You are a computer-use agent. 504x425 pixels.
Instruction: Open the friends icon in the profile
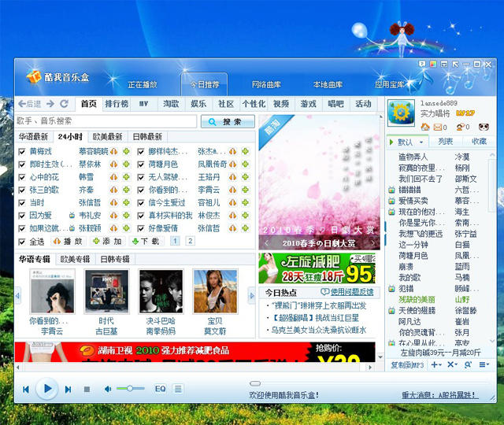460,127
